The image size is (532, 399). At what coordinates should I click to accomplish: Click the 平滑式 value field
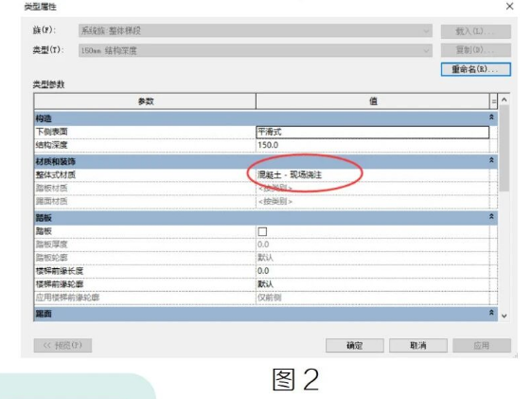tap(373, 132)
